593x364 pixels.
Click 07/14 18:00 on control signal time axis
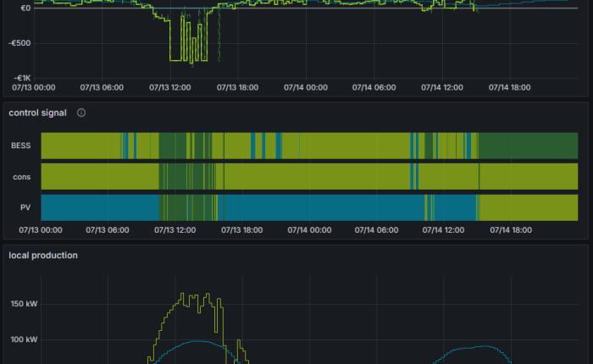click(x=509, y=229)
